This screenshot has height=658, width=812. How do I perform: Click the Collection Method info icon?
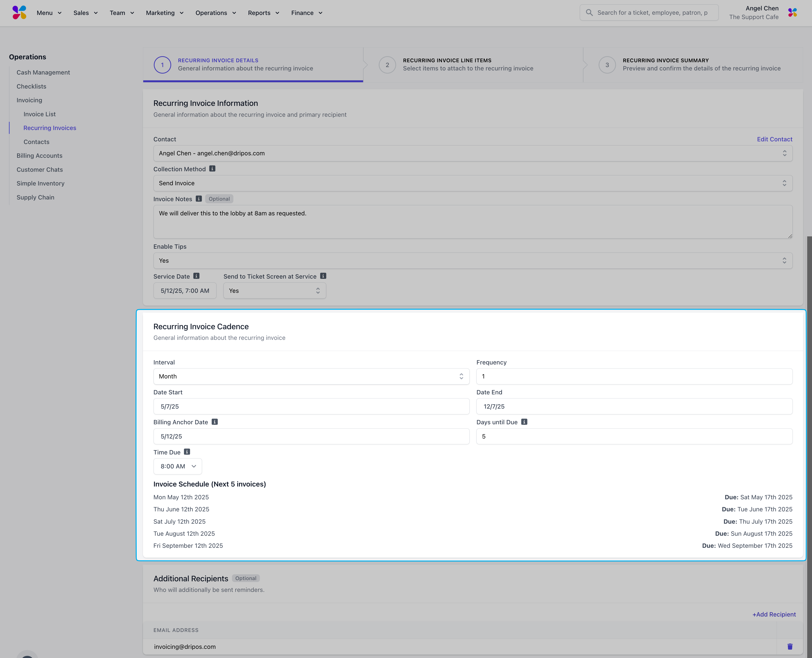(212, 169)
